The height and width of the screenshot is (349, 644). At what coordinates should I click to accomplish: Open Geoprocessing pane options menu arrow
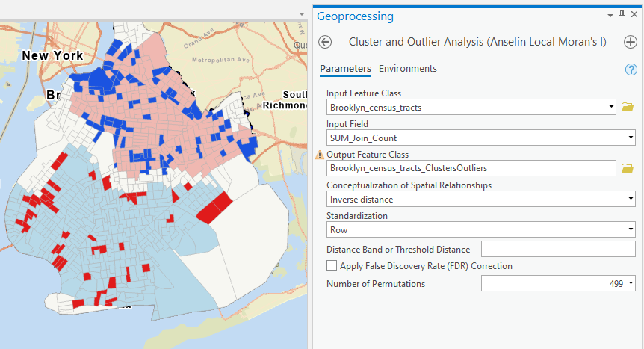point(610,16)
